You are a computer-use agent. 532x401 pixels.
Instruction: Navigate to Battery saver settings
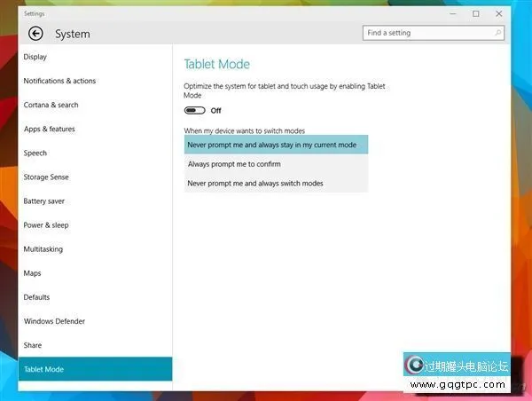pos(44,201)
